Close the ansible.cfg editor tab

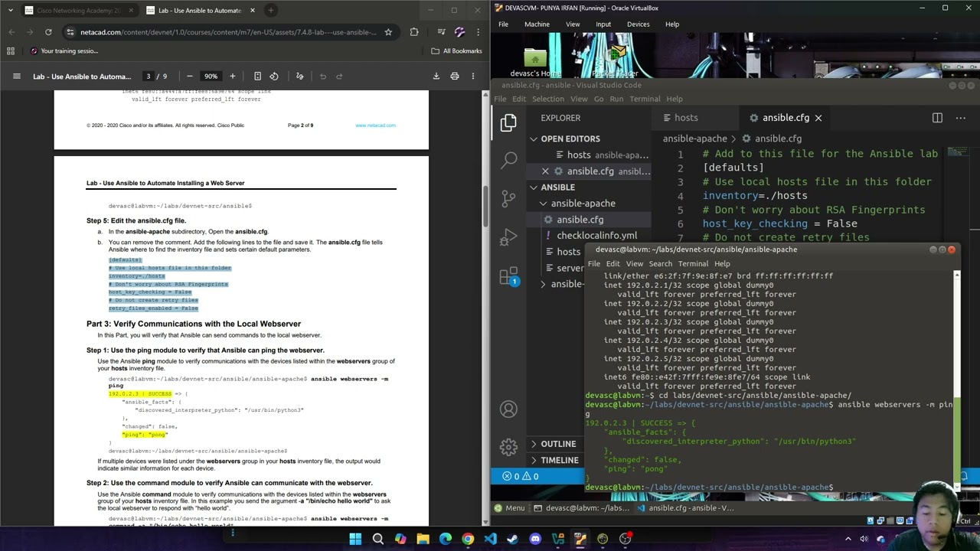click(x=818, y=118)
